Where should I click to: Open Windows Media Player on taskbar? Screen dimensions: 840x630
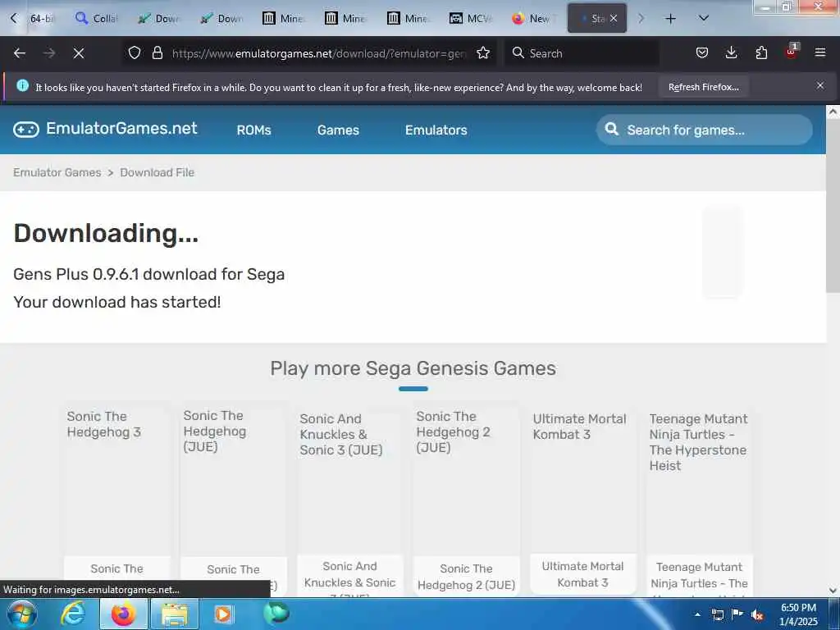click(223, 614)
